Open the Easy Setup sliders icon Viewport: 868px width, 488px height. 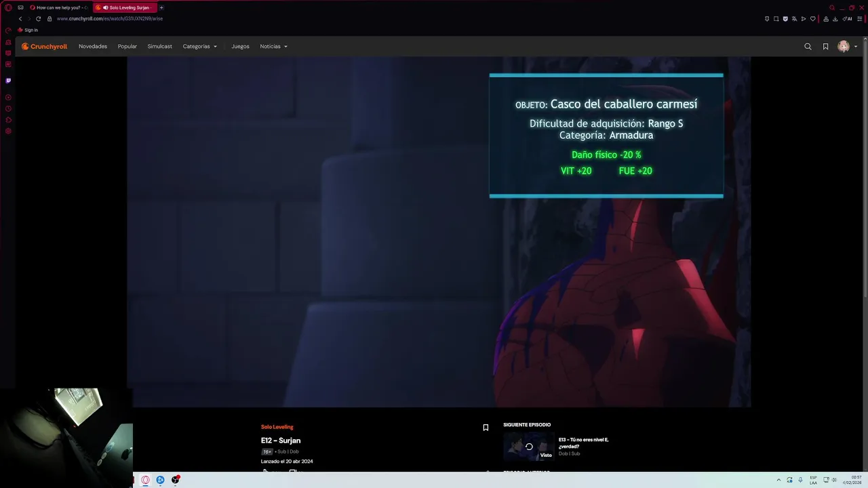[859, 19]
